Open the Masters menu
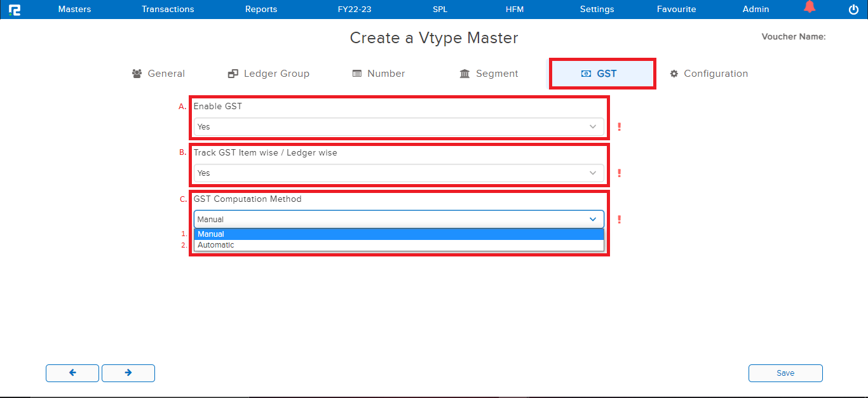This screenshot has width=868, height=398. point(74,10)
